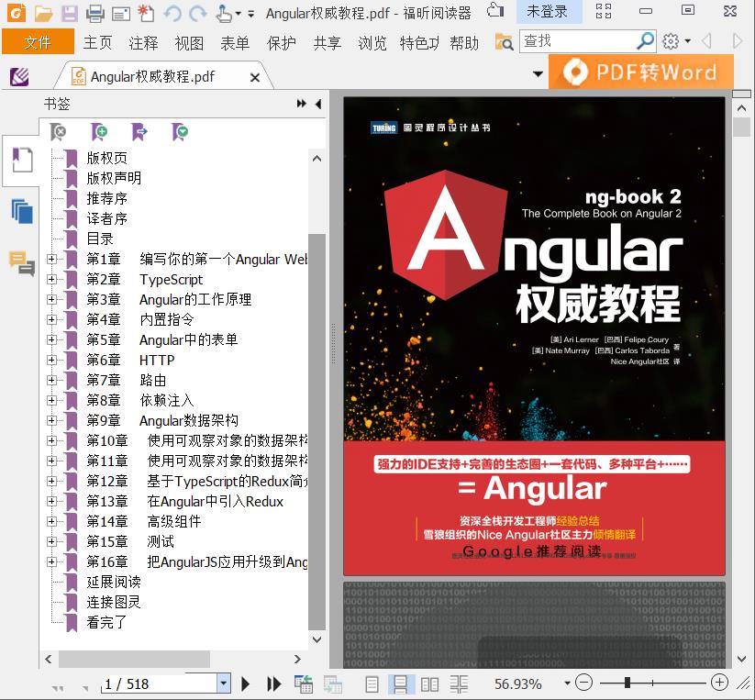Expand 第14章 高级组件 node
Image resolution: width=755 pixels, height=700 pixels.
(51, 521)
